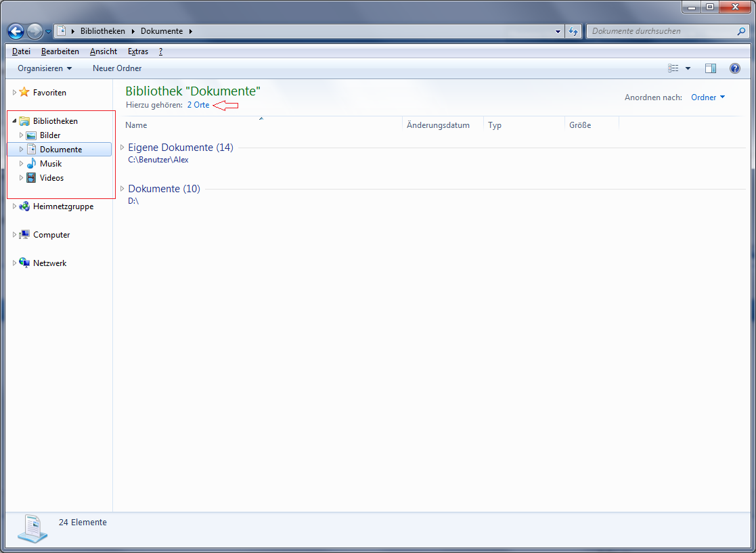Change view with the view icon

pos(673,68)
